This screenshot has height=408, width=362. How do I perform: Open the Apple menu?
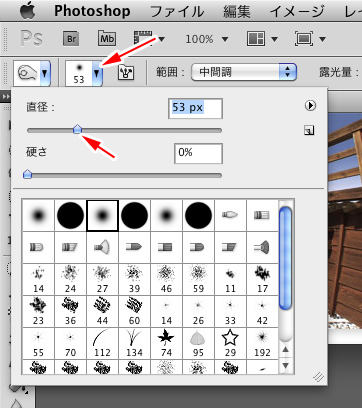coord(28,11)
